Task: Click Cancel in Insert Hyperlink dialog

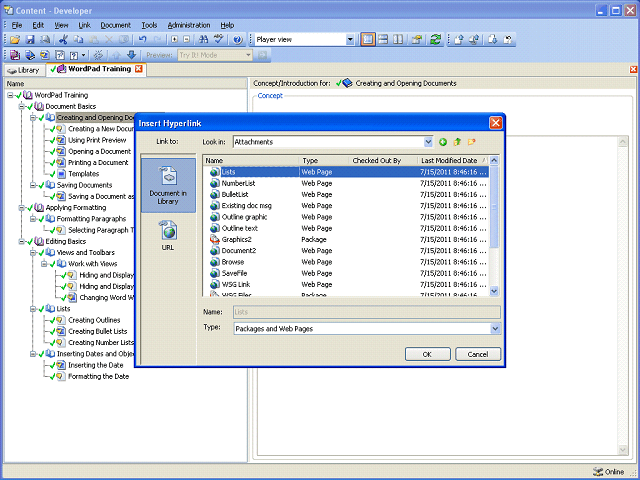Action: [x=478, y=354]
